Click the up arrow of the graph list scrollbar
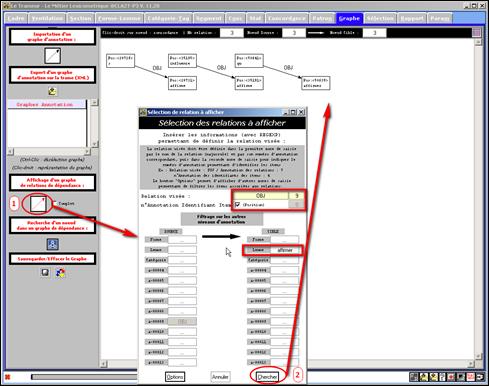This screenshot has height=386, width=489. pos(94,102)
